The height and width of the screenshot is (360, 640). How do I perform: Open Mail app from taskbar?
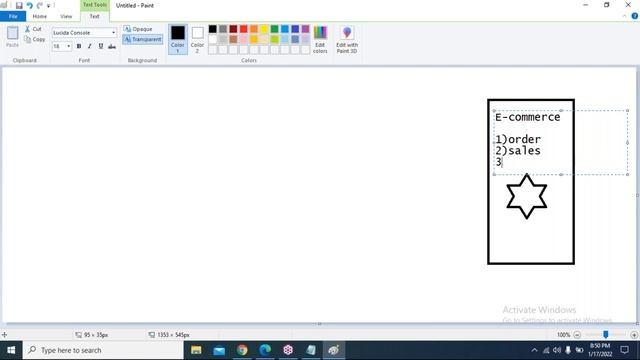tap(219, 350)
